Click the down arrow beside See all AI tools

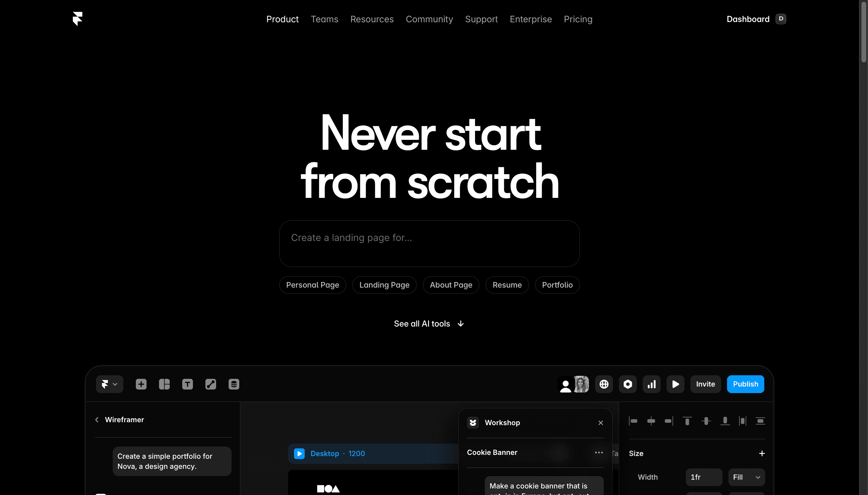[460, 324]
